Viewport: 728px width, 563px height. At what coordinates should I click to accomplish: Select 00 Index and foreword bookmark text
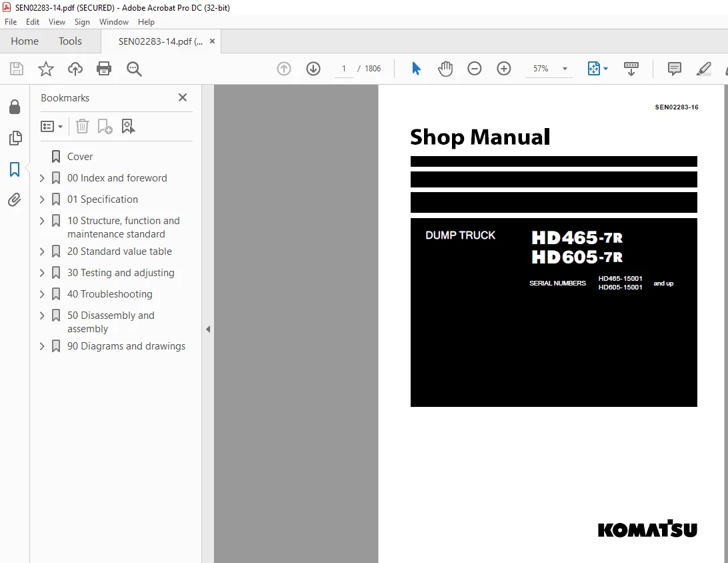coord(117,178)
